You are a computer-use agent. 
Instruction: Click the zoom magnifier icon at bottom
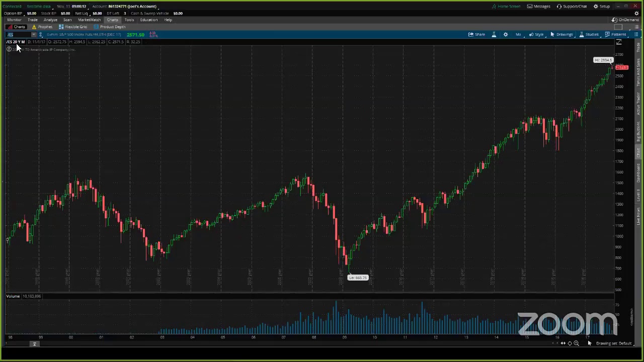(x=576, y=343)
